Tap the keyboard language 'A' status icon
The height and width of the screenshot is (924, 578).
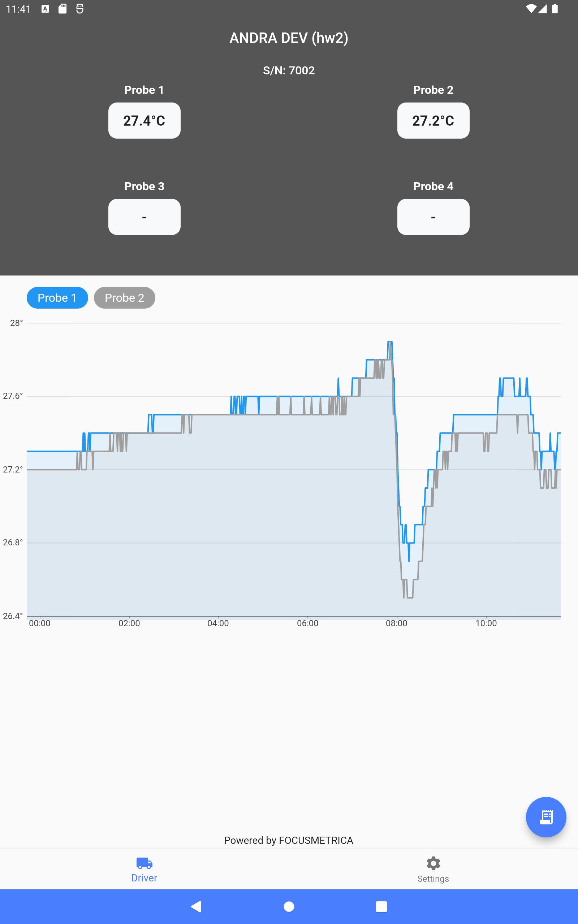pos(45,9)
